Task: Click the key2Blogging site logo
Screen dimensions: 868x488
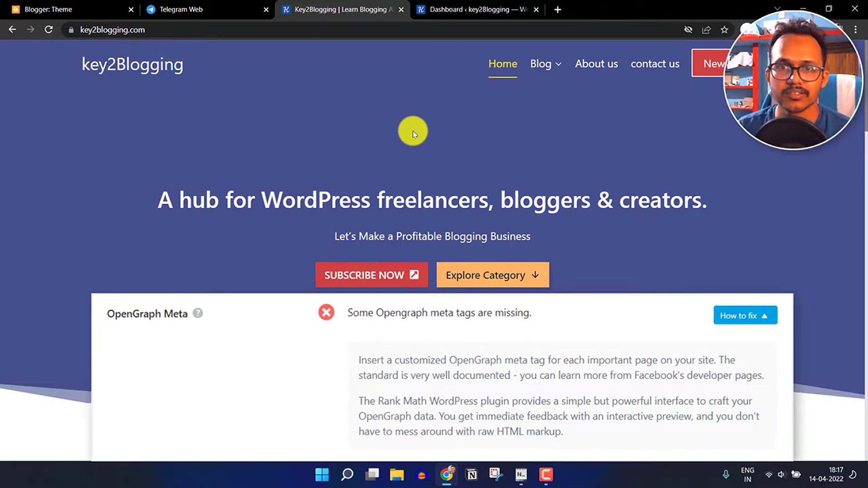Action: click(x=132, y=64)
